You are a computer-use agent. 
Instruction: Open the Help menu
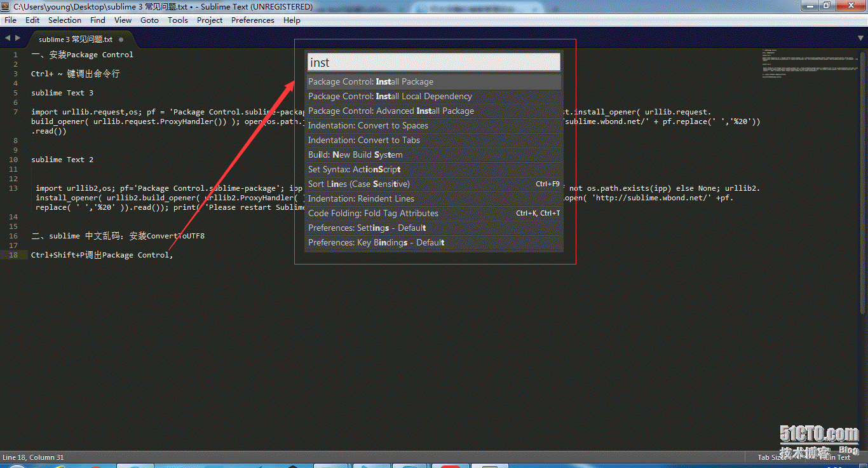click(292, 20)
